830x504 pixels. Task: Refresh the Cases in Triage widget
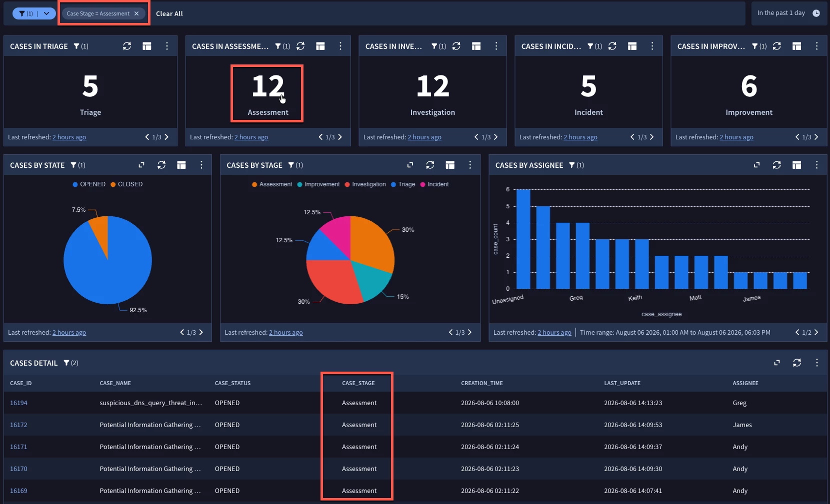pyautogui.click(x=127, y=46)
